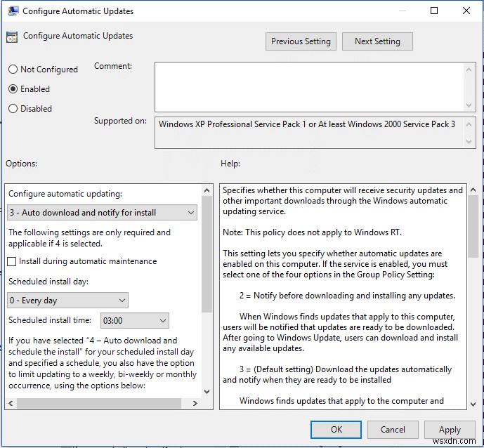Open the Scheduled install time dropdown
This screenshot has height=448, width=484.
point(135,321)
